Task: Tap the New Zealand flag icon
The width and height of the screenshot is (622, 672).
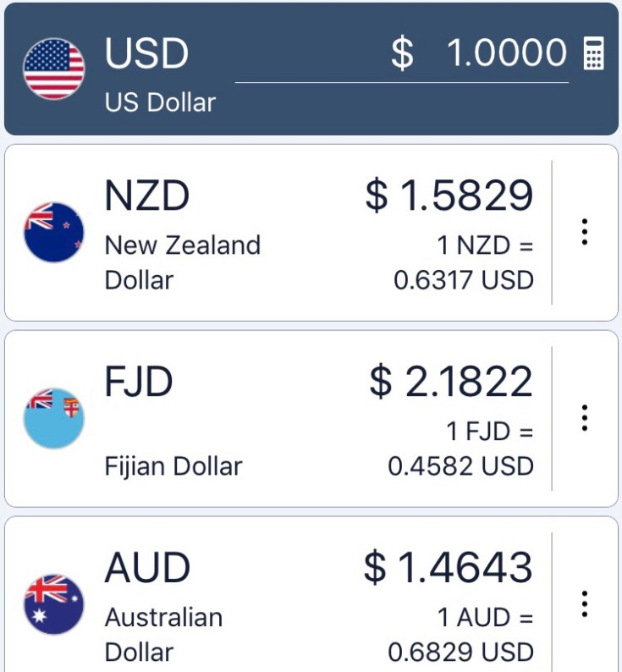Action: tap(54, 232)
